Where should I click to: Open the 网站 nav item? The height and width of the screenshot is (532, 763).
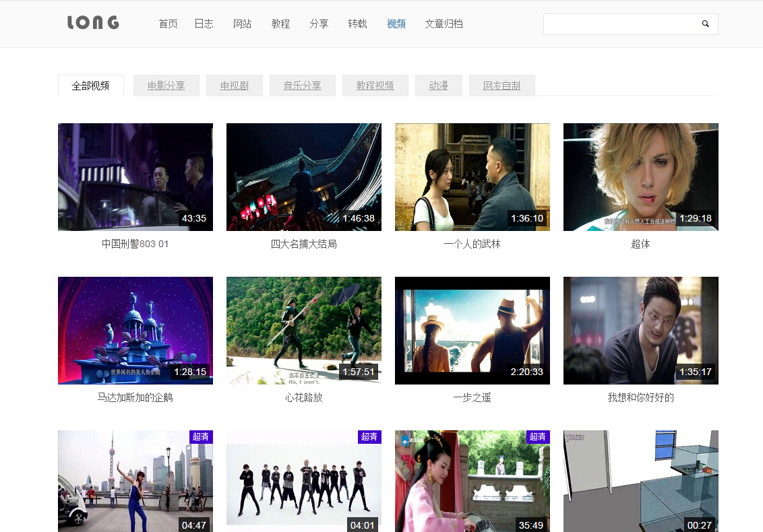pos(243,24)
